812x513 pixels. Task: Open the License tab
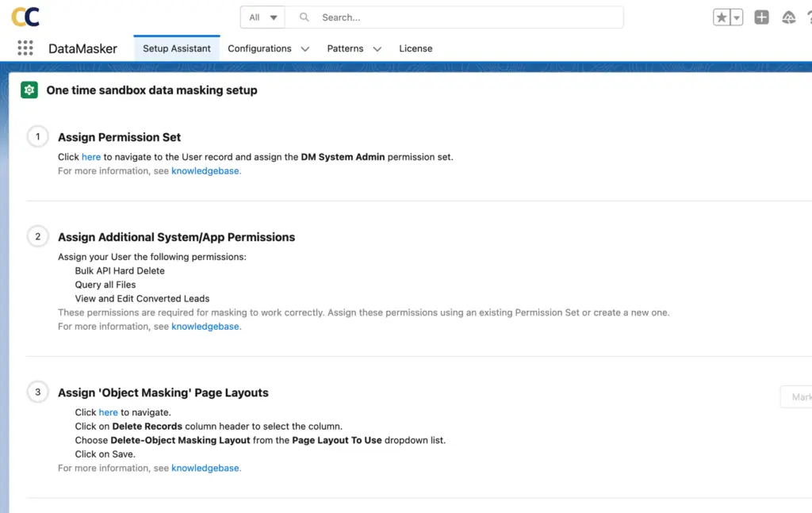tap(416, 48)
